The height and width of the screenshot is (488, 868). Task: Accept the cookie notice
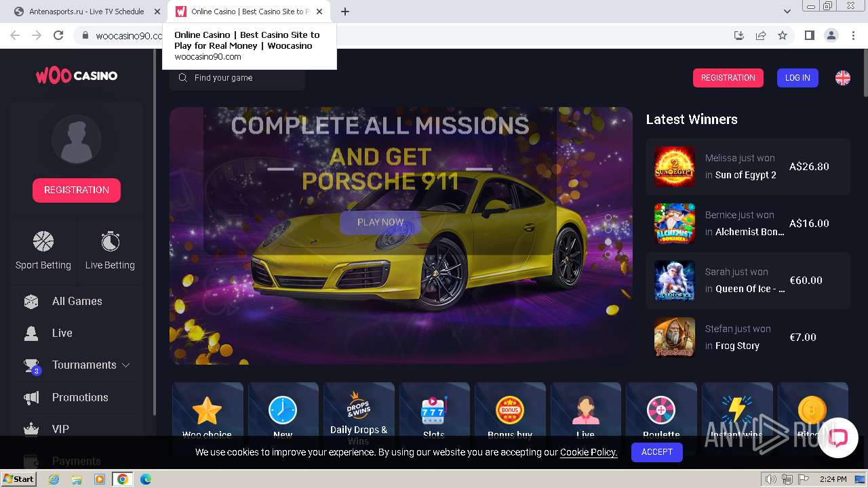(x=657, y=452)
